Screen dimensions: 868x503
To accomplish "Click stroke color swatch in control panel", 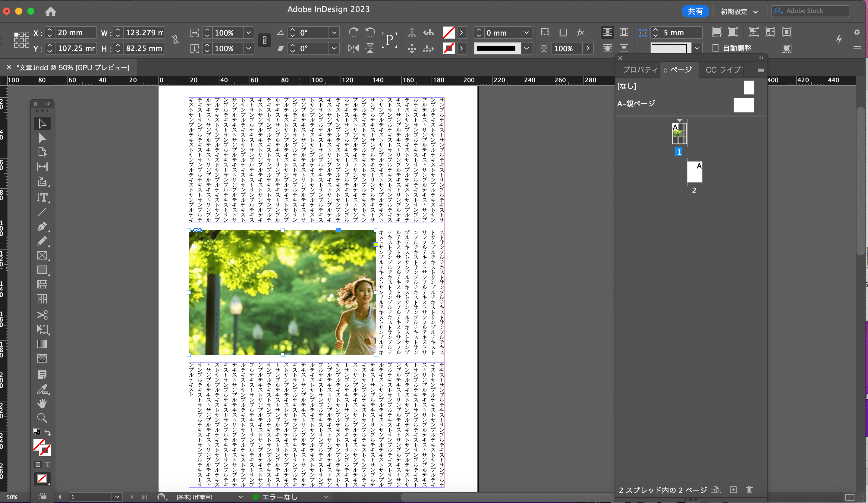I will [448, 49].
